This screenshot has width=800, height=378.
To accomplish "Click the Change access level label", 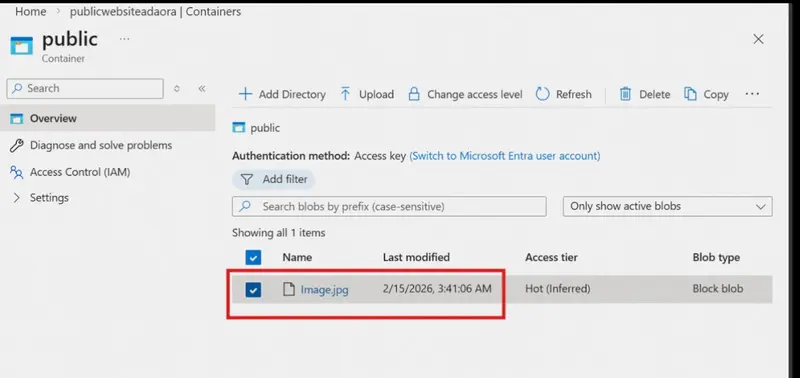I will 475,94.
